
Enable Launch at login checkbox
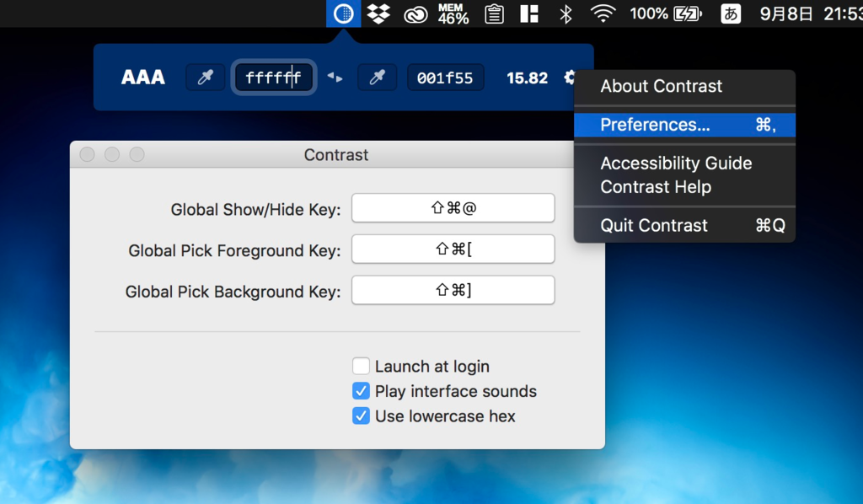tap(361, 366)
